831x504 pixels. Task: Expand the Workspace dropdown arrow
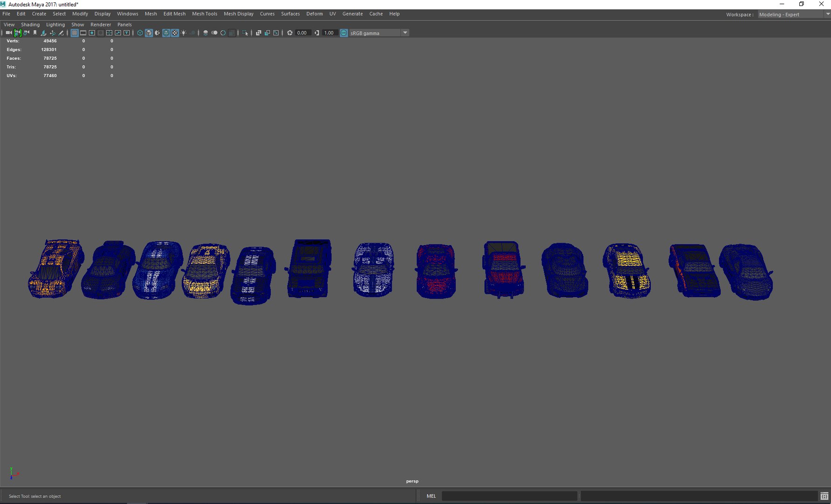pyautogui.click(x=828, y=14)
